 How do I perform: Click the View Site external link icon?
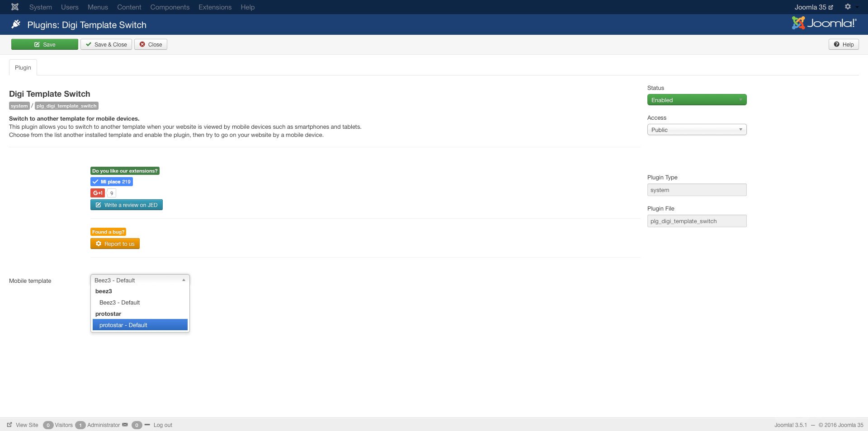click(9, 425)
